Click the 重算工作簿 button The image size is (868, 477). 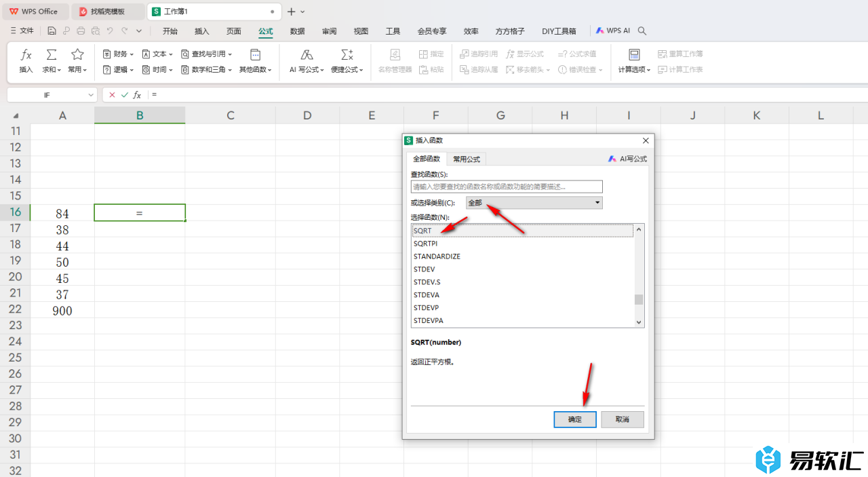tap(680, 54)
